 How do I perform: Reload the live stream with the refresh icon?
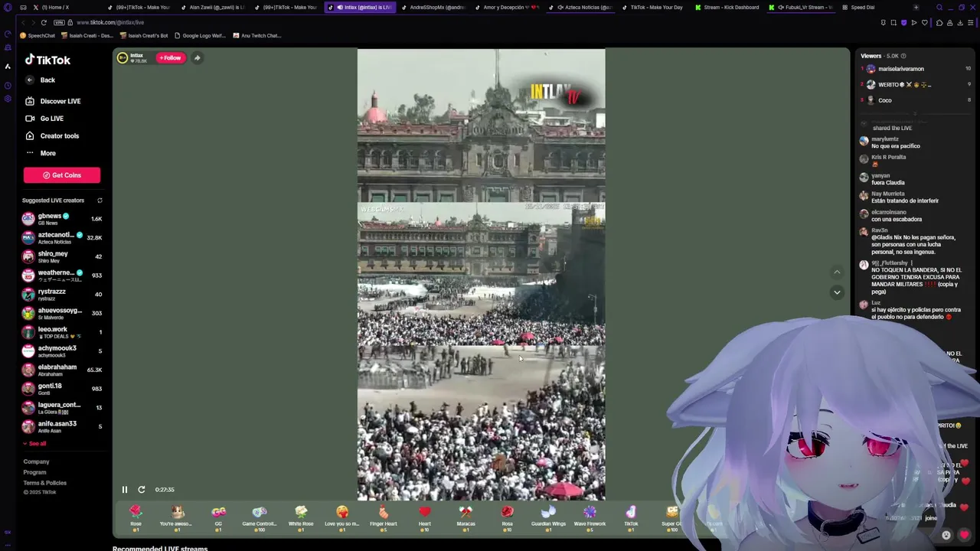[x=142, y=490]
